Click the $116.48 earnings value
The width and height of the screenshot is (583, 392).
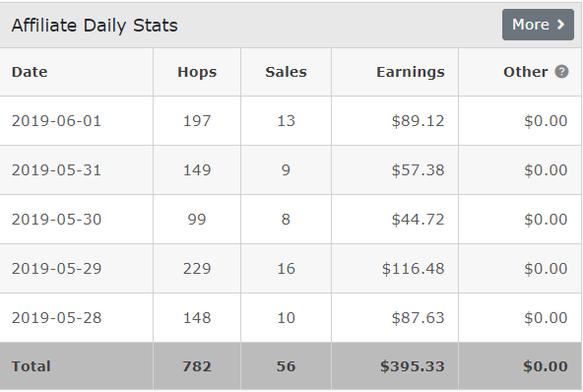[413, 269]
